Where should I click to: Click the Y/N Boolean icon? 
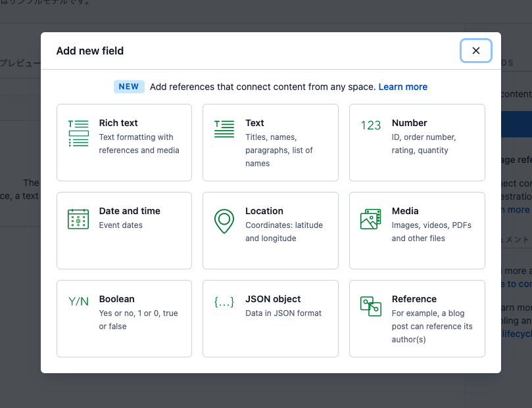(78, 302)
